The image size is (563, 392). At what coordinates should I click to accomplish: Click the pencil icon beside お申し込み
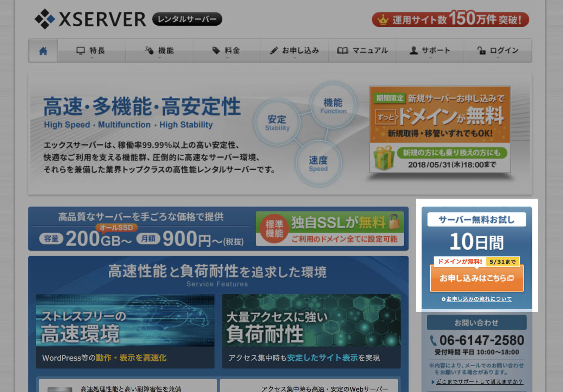pyautogui.click(x=274, y=51)
